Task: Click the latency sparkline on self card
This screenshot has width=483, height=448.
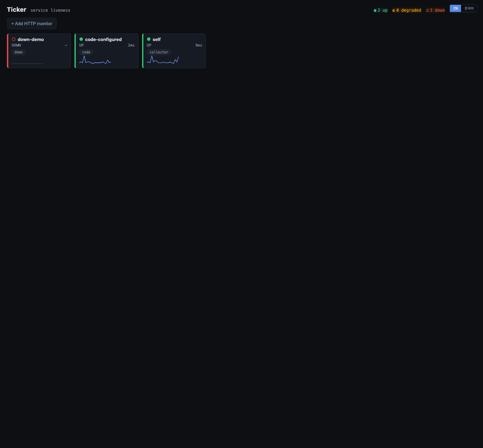Action: 162,60
